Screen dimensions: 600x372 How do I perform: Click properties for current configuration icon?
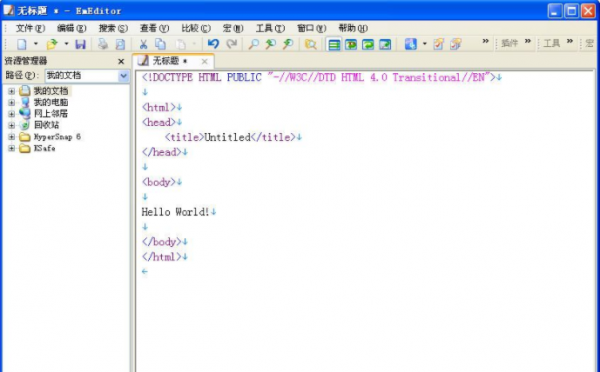pyautogui.click(x=439, y=44)
